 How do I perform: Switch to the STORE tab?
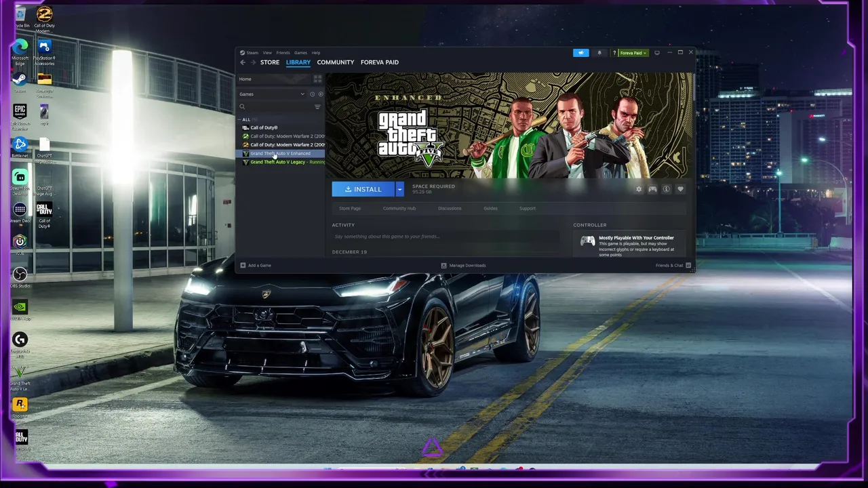(270, 62)
